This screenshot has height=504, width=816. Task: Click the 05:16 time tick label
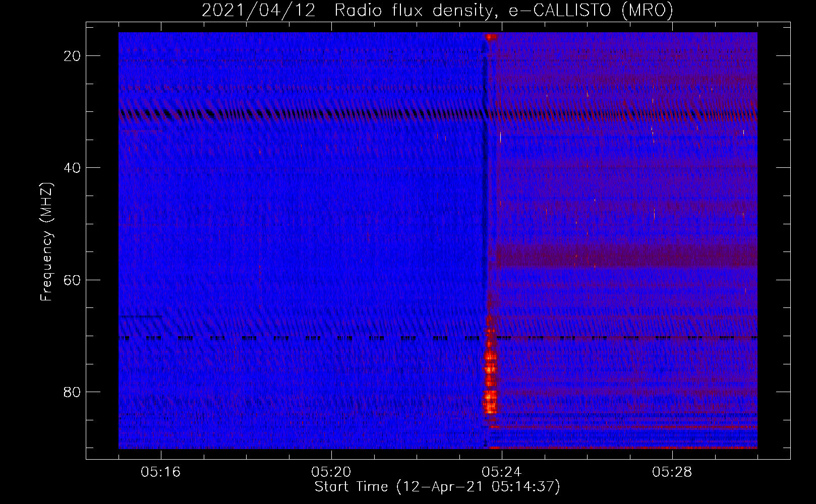[161, 472]
